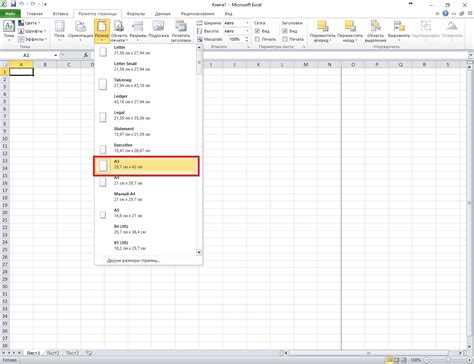The height and width of the screenshot is (364, 474).
Task: Expand the Высота (Height) Авто dropdown
Action: [247, 31]
